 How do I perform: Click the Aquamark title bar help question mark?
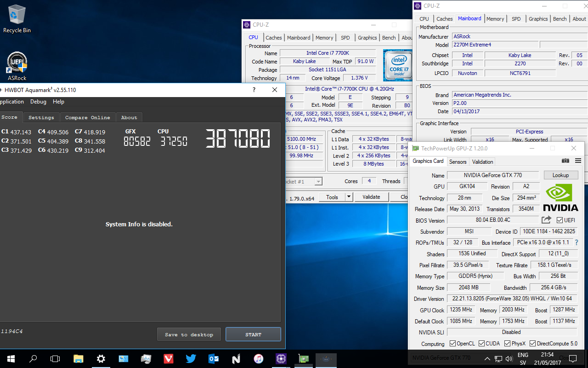pos(254,90)
